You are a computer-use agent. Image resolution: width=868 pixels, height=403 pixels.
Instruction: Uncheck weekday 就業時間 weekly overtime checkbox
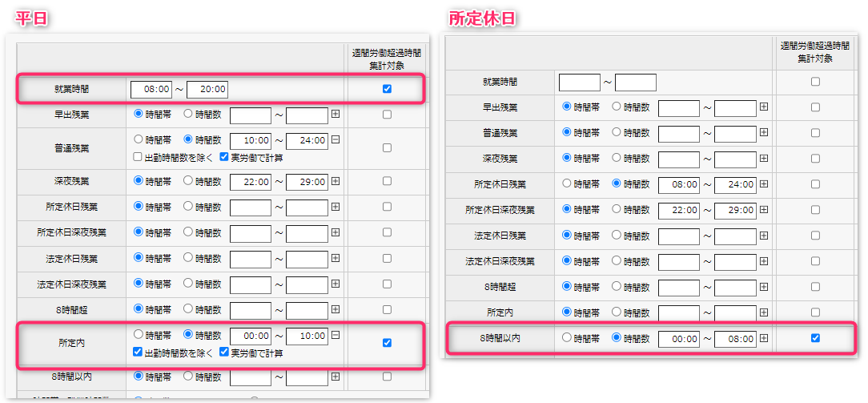coord(387,89)
